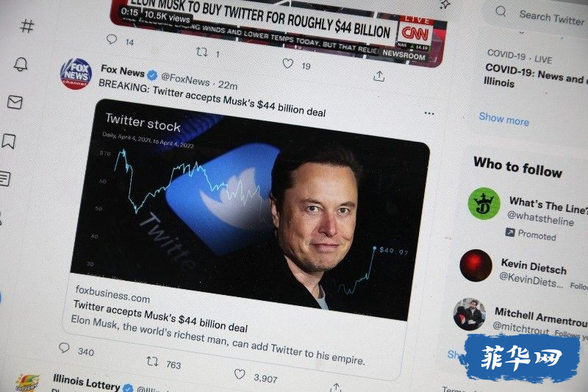This screenshot has height=392, width=588.
Task: Reply to the Fox News tweet
Action: point(64,348)
